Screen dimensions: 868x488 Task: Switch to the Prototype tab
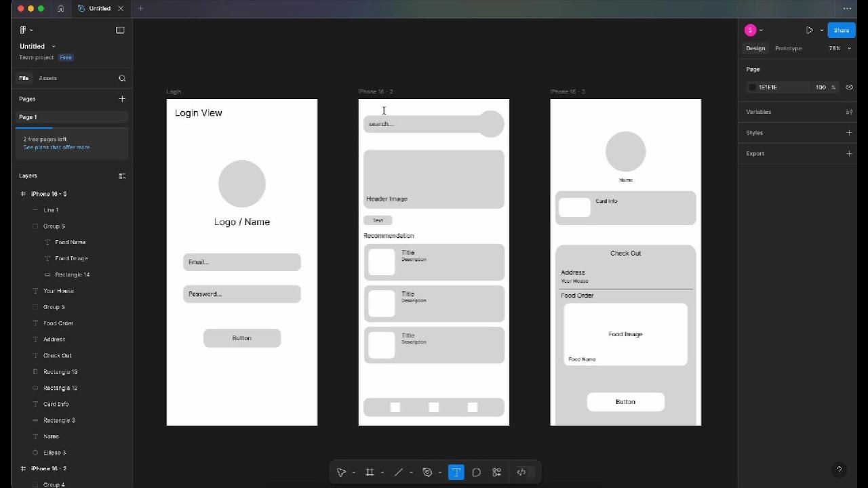788,48
